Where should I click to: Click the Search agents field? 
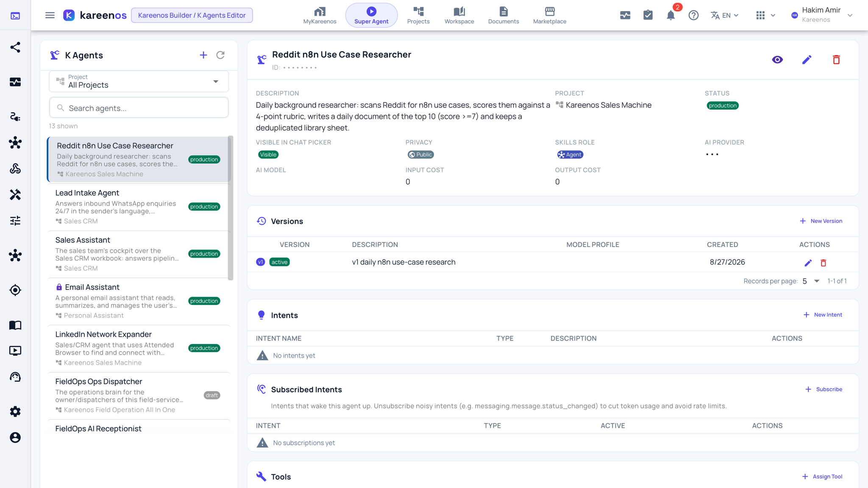click(139, 108)
